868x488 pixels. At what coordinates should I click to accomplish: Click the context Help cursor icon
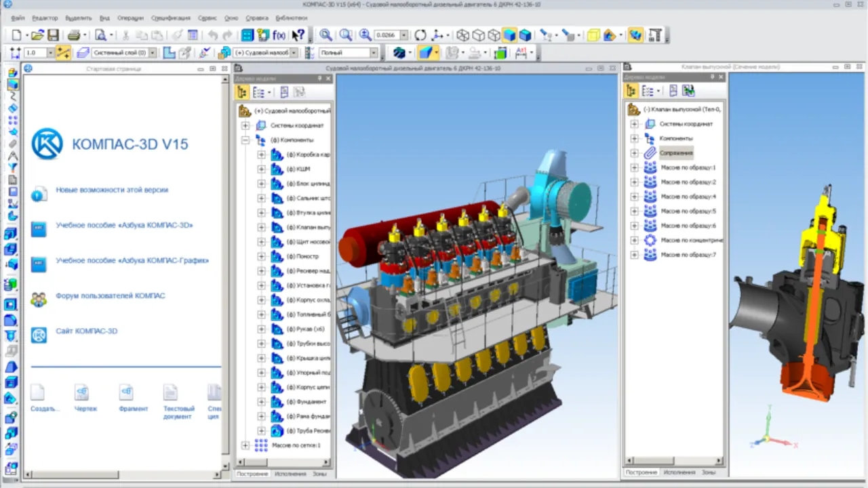click(298, 35)
